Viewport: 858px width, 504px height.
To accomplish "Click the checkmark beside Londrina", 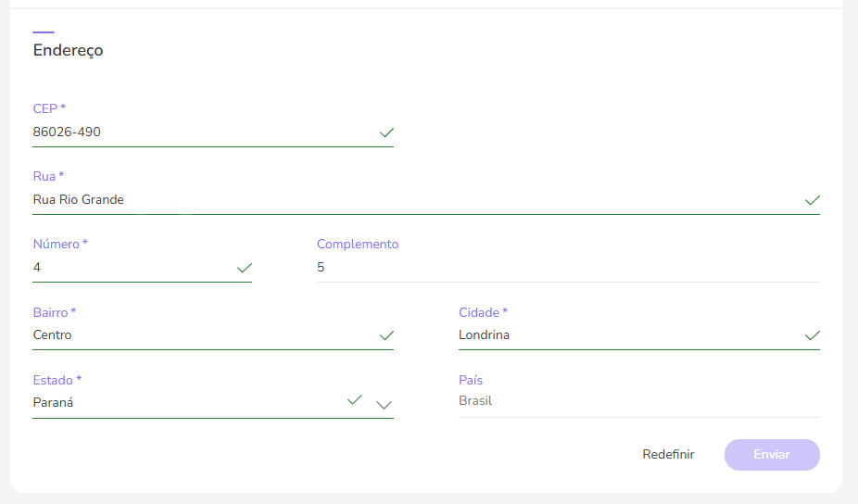I will (813, 335).
